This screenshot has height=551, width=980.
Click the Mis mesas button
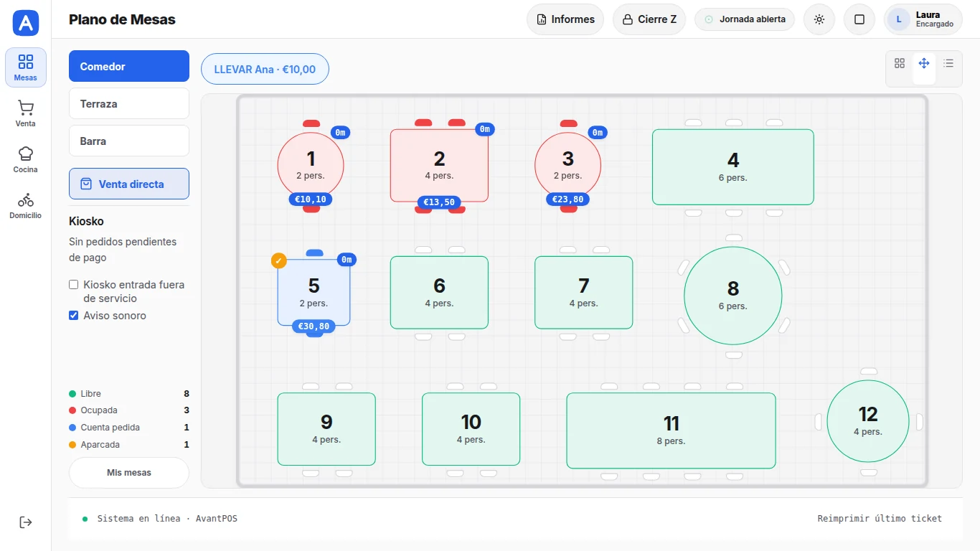(129, 473)
